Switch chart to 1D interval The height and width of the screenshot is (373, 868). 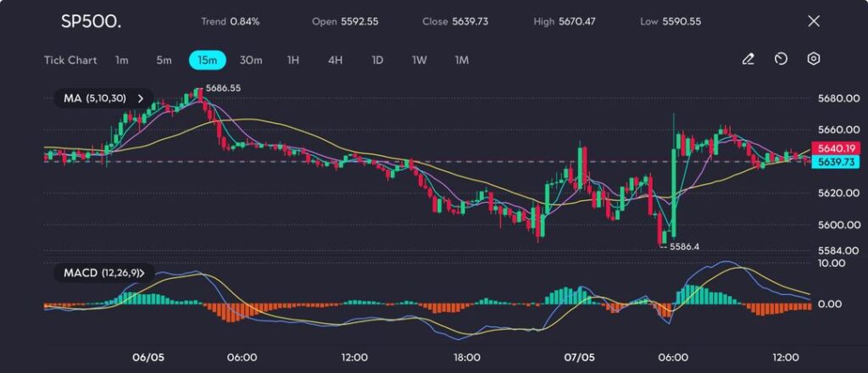click(x=378, y=60)
